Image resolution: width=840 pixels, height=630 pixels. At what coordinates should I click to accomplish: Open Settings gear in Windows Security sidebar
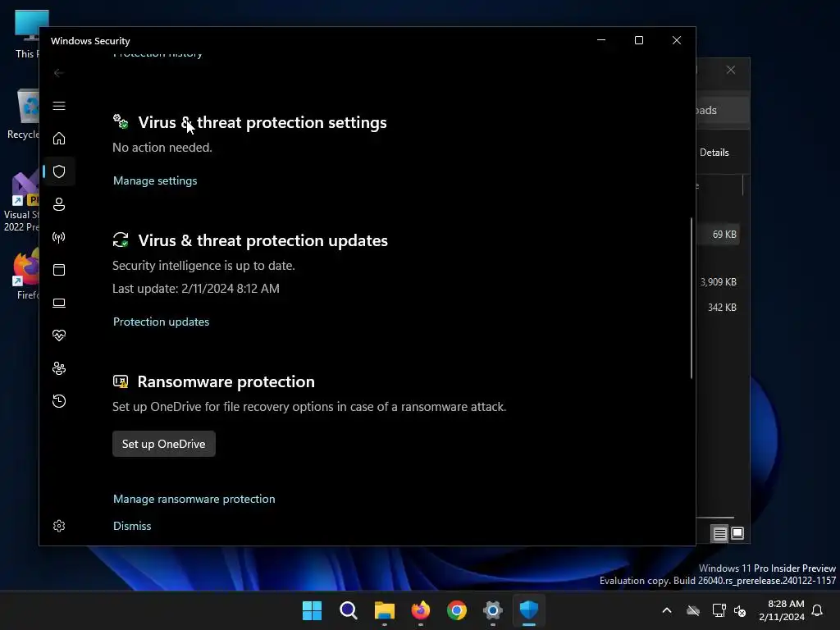click(x=59, y=526)
